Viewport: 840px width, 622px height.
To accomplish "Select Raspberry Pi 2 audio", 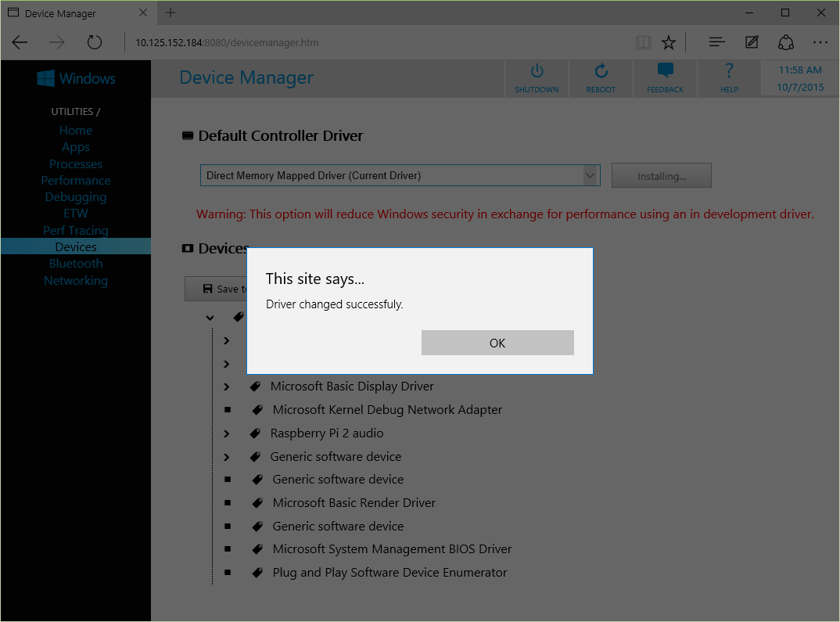I will (327, 433).
